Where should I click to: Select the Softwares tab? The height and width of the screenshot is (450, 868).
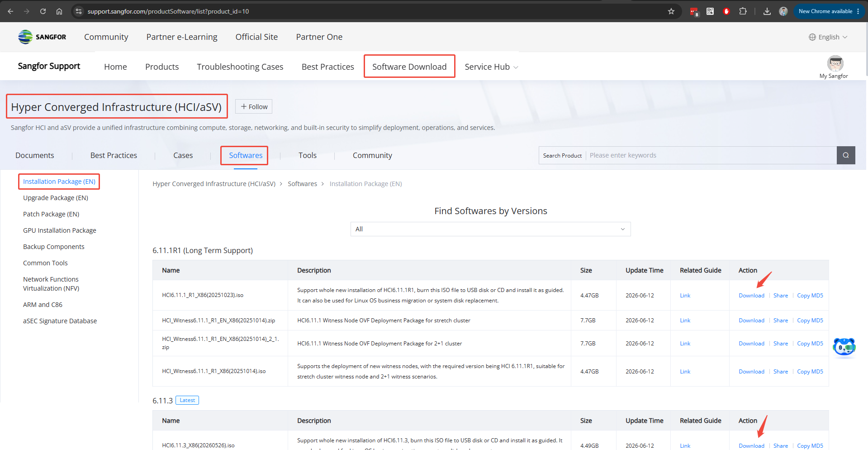tap(246, 155)
